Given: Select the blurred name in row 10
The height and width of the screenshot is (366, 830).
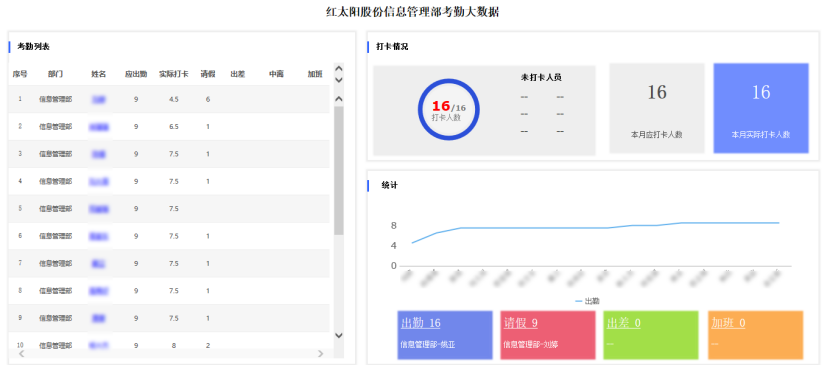Looking at the screenshot, I should tap(98, 345).
